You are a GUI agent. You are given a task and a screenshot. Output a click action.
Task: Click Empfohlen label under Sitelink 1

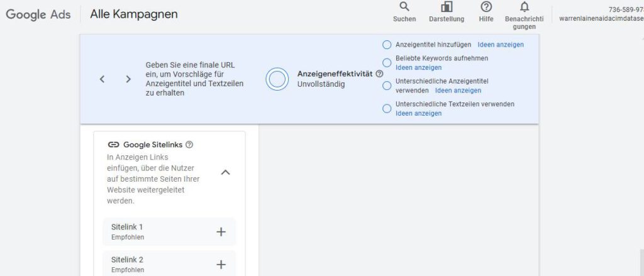coord(128,237)
